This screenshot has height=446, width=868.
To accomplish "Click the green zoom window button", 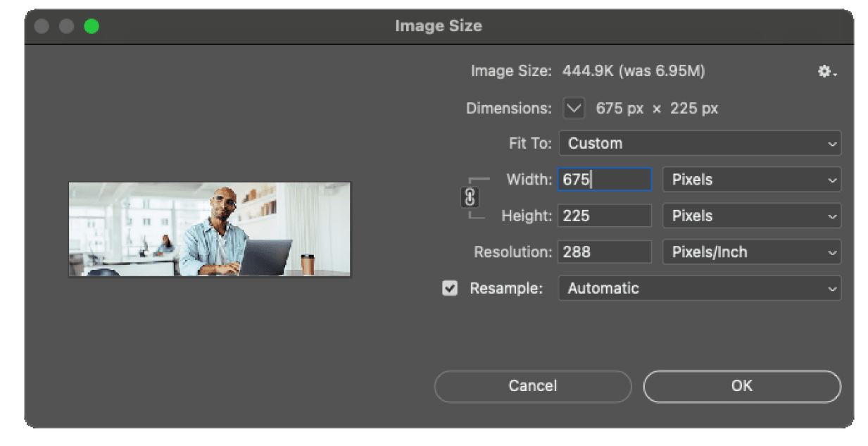I will click(92, 26).
